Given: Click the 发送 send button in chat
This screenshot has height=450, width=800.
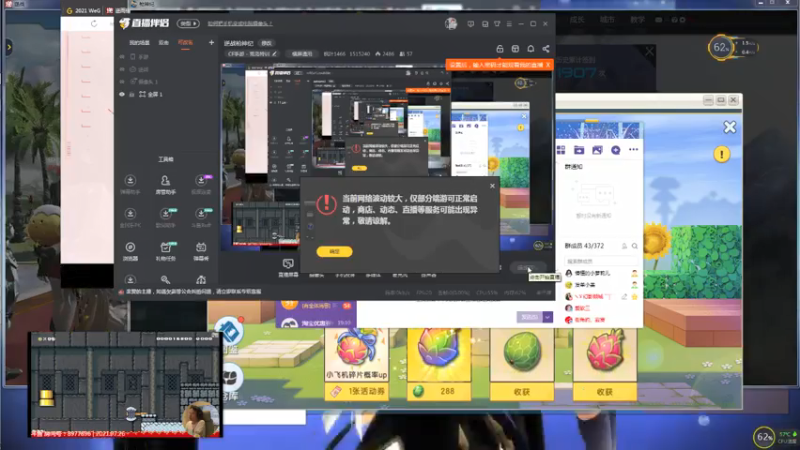Looking at the screenshot, I should 530,317.
